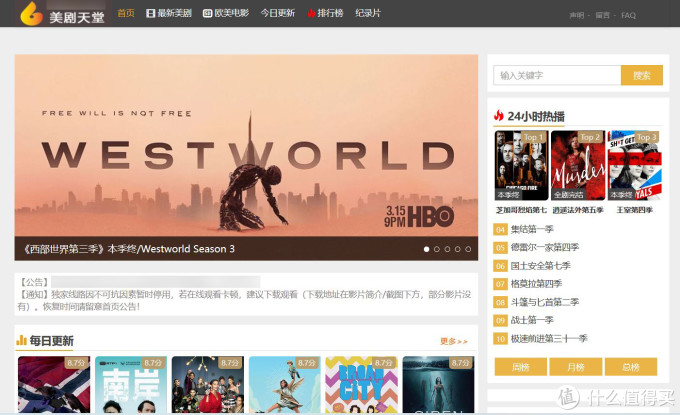Select the fourth carousel dot

pos(458,249)
